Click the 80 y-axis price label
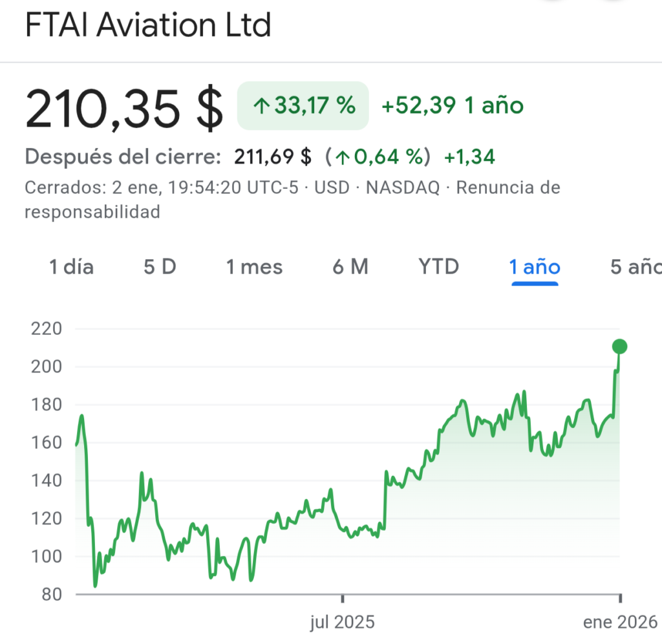The height and width of the screenshot is (644, 662). (50, 594)
